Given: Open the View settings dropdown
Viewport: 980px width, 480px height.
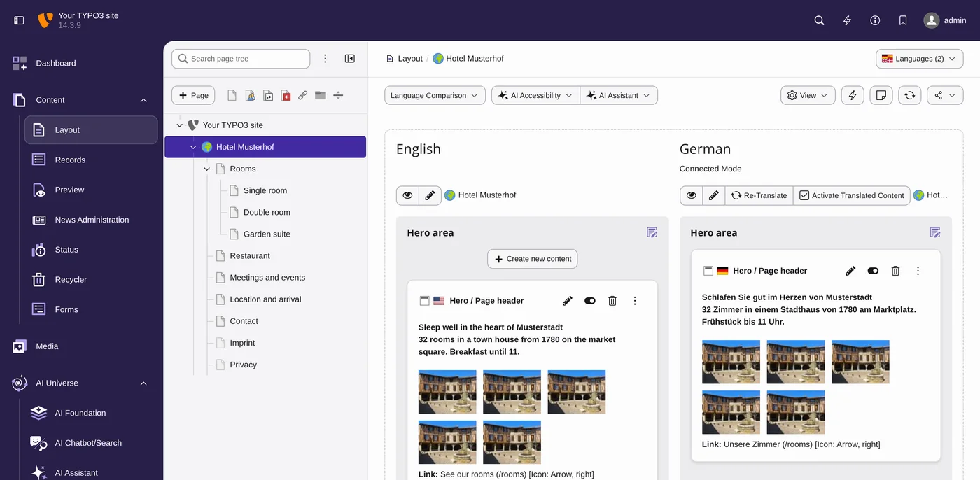Looking at the screenshot, I should tap(808, 95).
